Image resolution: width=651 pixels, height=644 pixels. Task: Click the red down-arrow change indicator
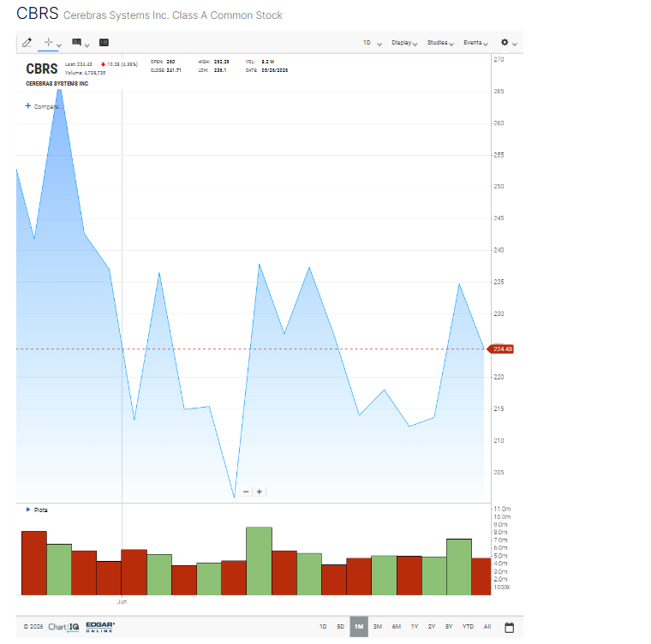click(103, 64)
